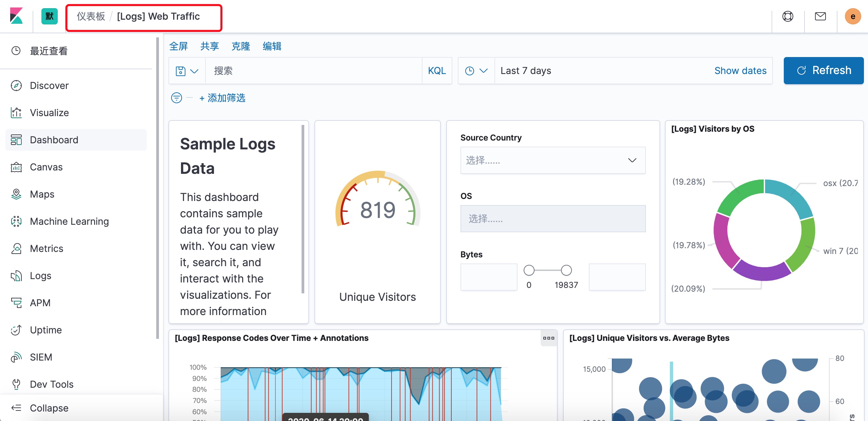Open the space selector badge

(x=50, y=16)
